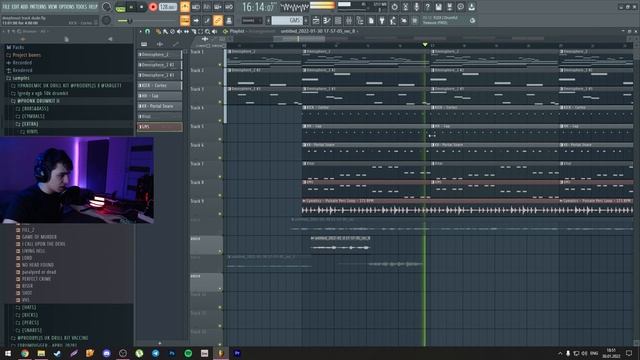Toggle the note/clip blend pencil icon

pos(207,20)
